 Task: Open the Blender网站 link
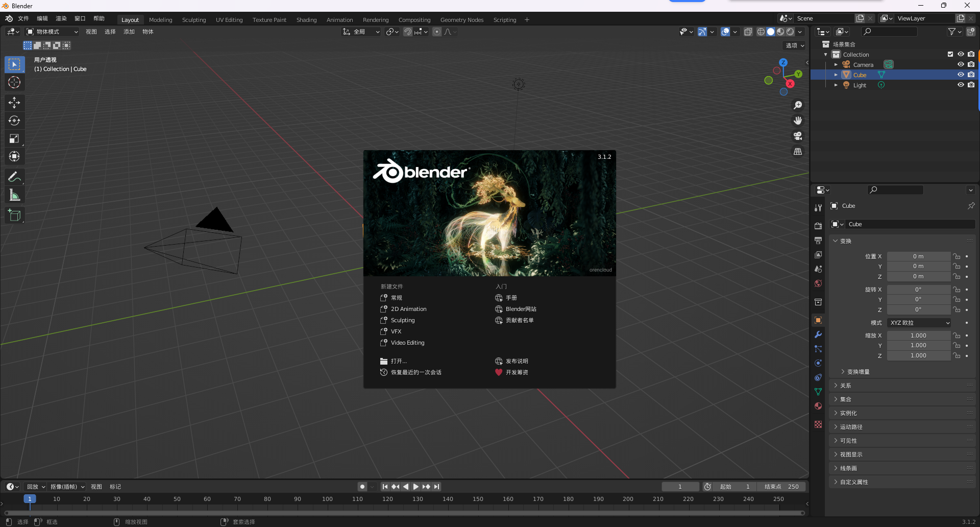(521, 308)
